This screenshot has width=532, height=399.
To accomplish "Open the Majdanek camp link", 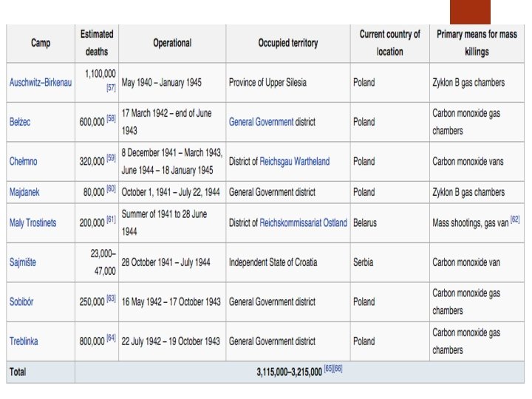I will coord(24,192).
